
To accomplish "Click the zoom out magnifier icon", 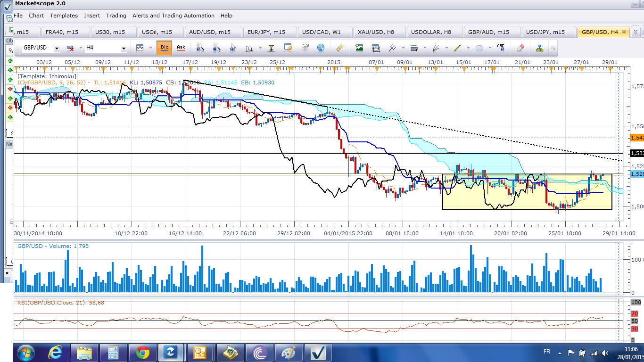I will [216, 48].
